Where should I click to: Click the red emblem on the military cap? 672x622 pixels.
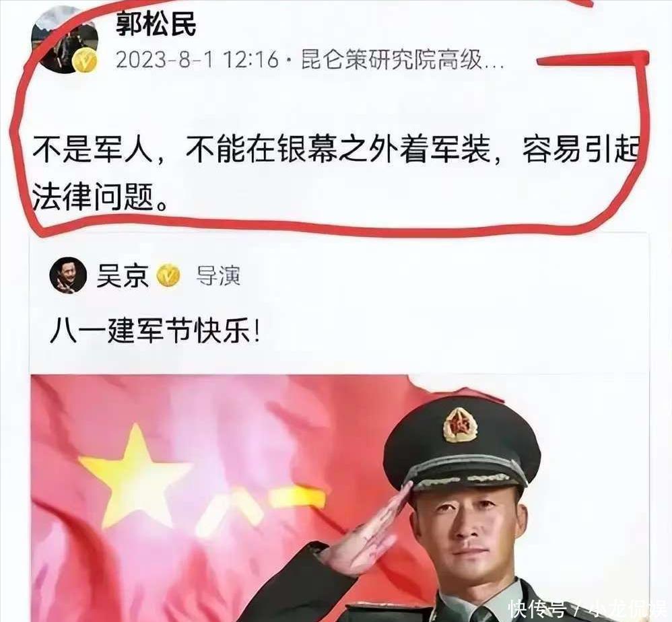click(460, 425)
